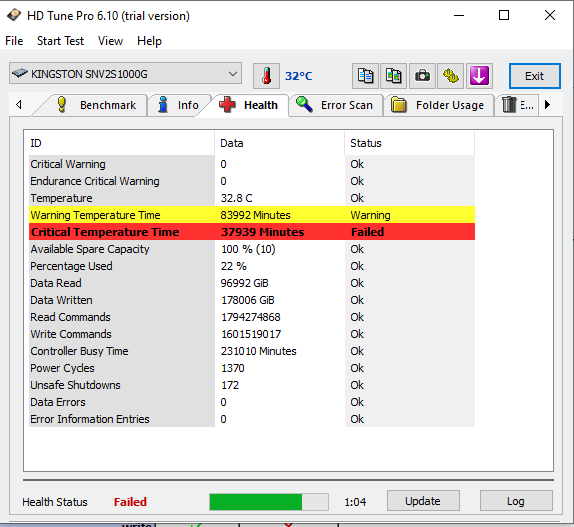Click the Info tab icon
The height and width of the screenshot is (527, 574).
[x=163, y=105]
